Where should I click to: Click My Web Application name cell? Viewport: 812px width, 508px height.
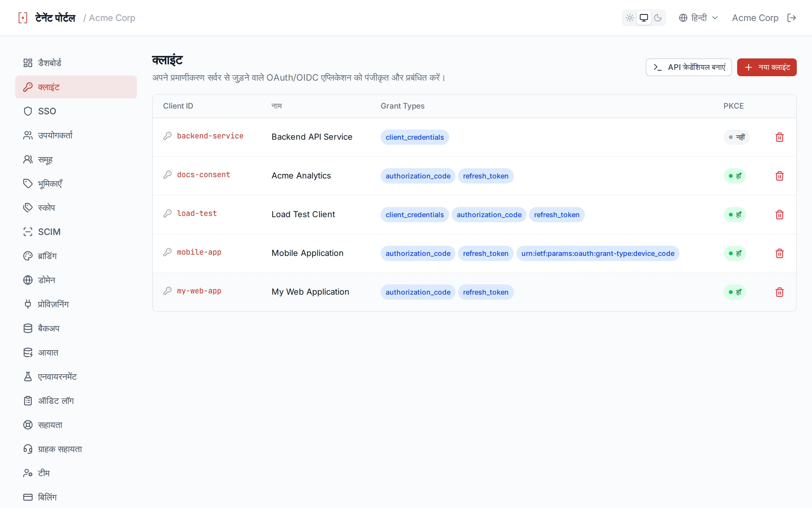pyautogui.click(x=310, y=292)
